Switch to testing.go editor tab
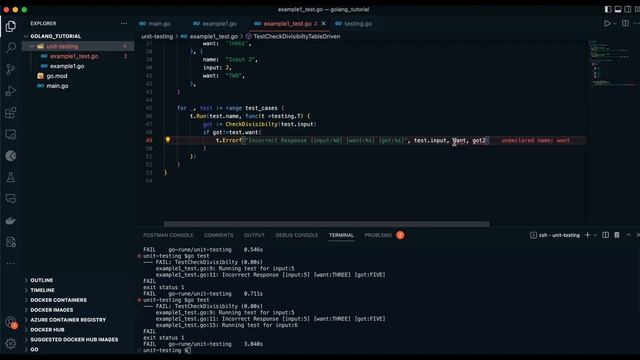The width and height of the screenshot is (640, 360). [354, 24]
